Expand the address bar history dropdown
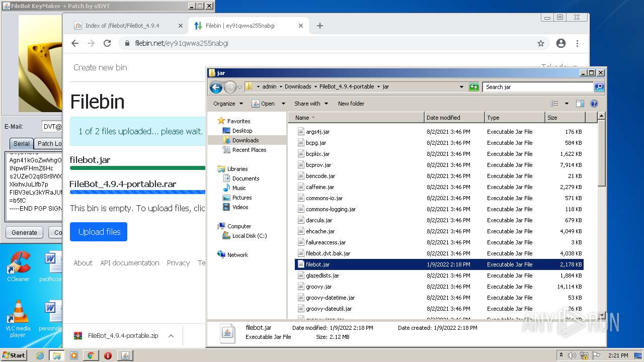Screen dimensions: 644x362 tap(461, 87)
